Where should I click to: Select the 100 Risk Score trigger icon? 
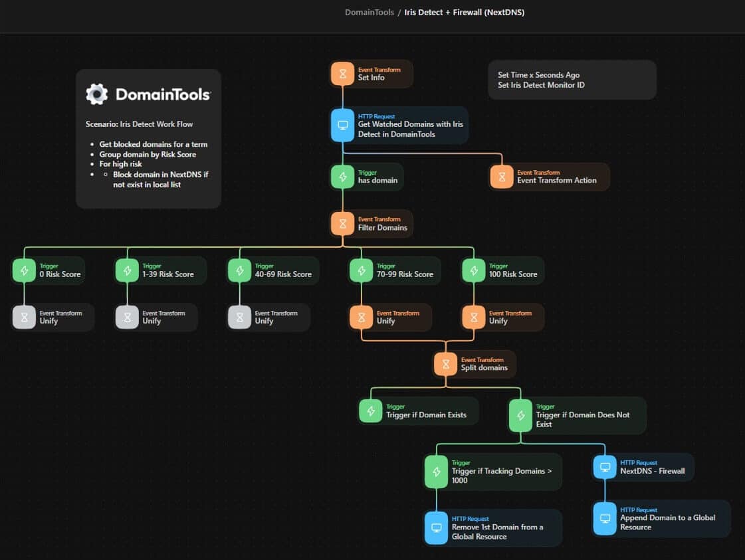tap(474, 270)
